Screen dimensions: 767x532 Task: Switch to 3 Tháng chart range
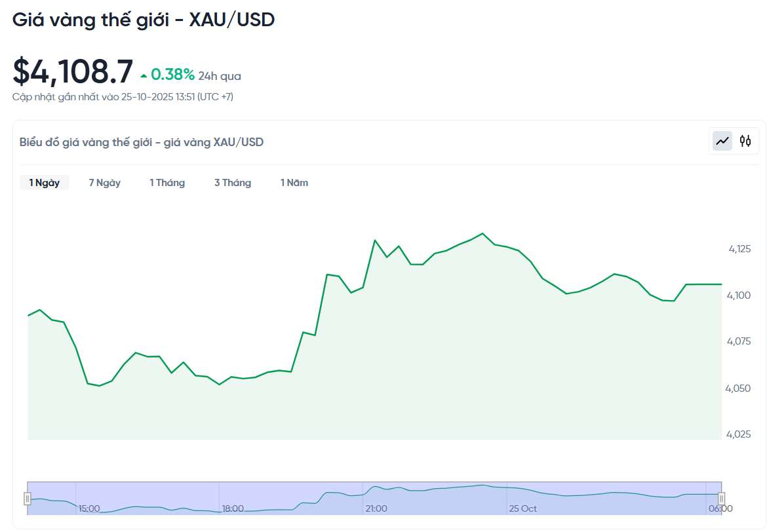[233, 183]
